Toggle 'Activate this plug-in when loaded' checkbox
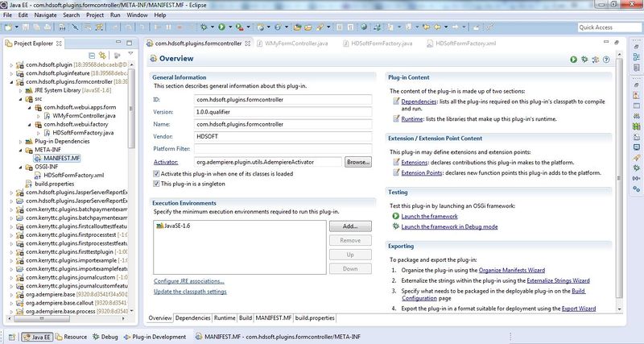Viewport: 644px width, 344px height. [x=156, y=173]
